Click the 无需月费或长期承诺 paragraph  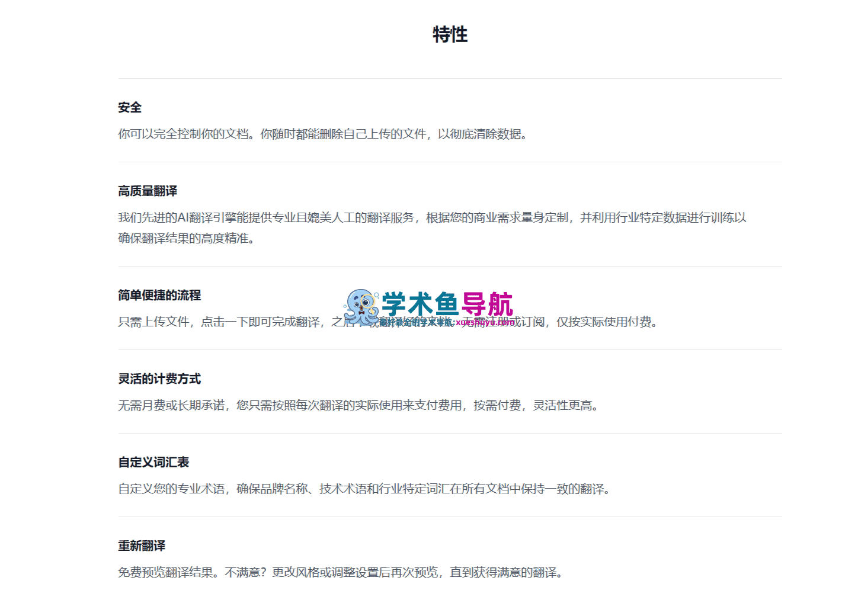click(x=358, y=405)
